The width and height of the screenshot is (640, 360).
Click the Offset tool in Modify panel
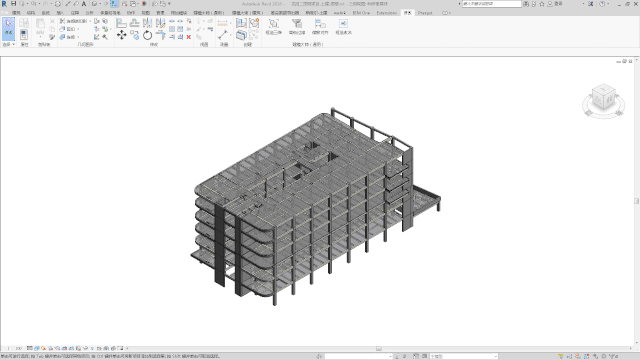pos(134,23)
